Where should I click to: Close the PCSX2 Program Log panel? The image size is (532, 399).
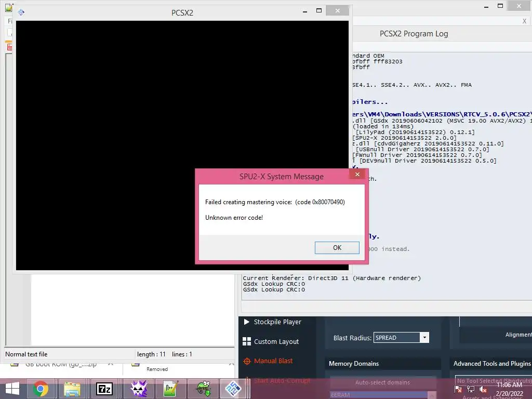(524, 21)
